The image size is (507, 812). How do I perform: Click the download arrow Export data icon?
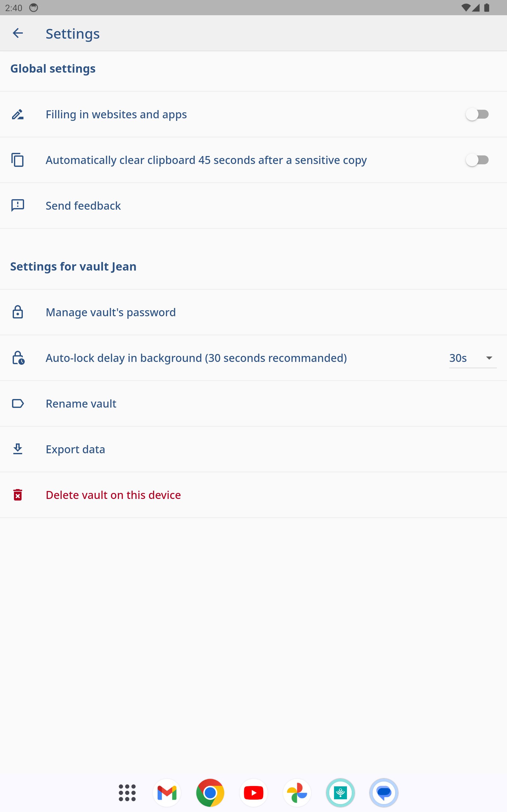point(18,449)
